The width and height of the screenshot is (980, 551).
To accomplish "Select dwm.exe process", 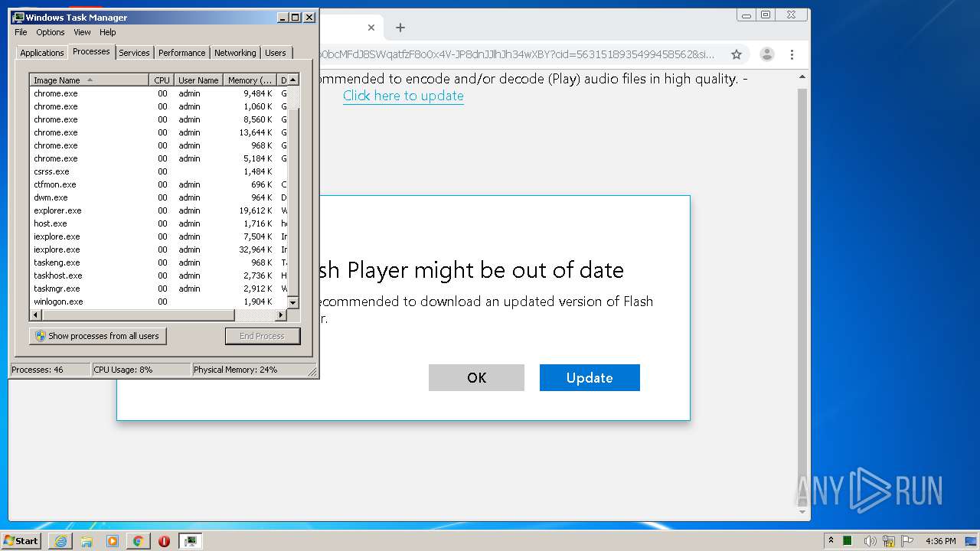I will point(158,197).
